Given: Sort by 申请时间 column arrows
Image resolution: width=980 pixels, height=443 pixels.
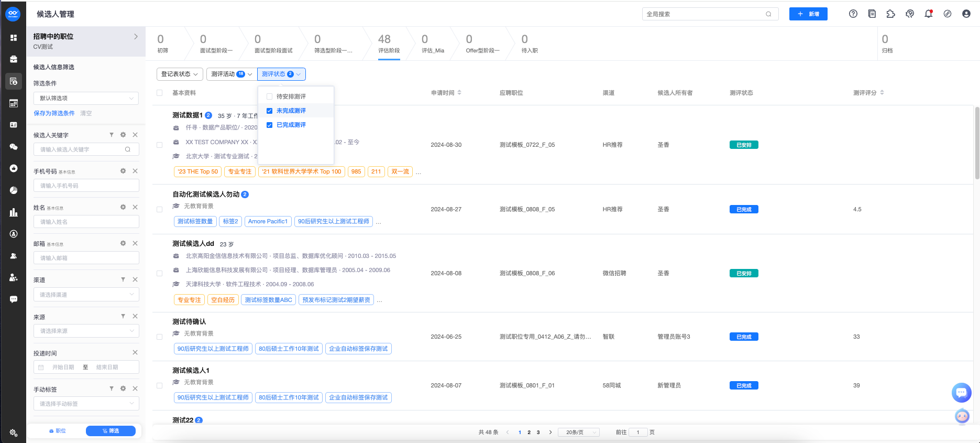Looking at the screenshot, I should (x=459, y=92).
